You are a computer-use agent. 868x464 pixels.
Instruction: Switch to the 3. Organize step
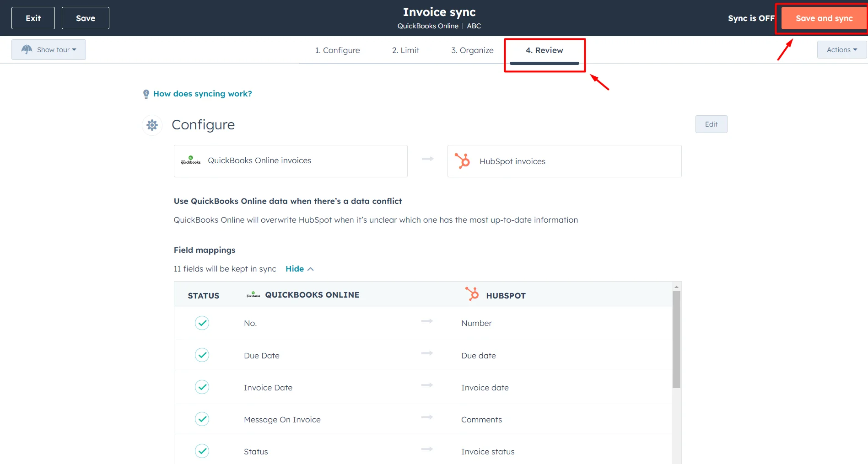click(472, 50)
